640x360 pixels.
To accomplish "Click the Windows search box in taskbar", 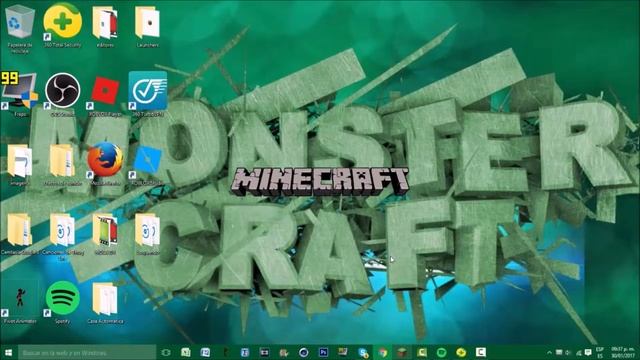I will (x=87, y=352).
